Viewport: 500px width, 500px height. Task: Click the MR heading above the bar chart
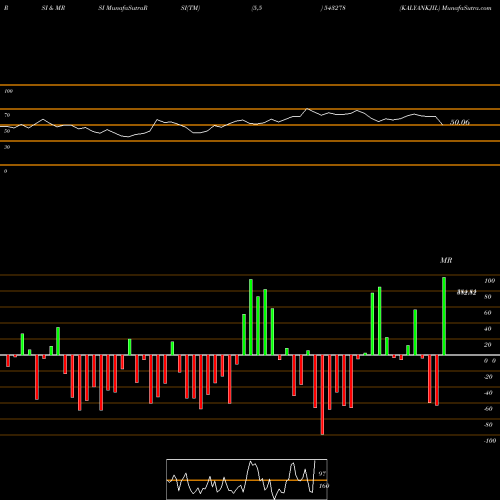point(446,260)
